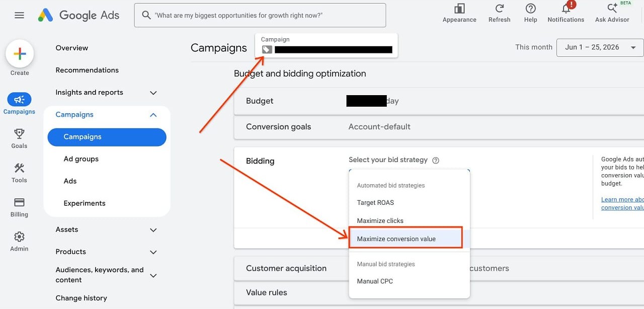Select the highlighted Campaigns sub-item
The image size is (644, 309).
(107, 137)
